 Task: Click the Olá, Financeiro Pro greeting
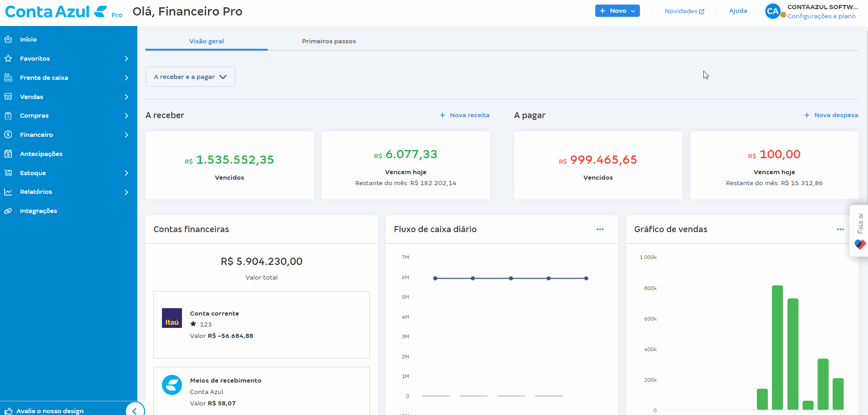(187, 11)
